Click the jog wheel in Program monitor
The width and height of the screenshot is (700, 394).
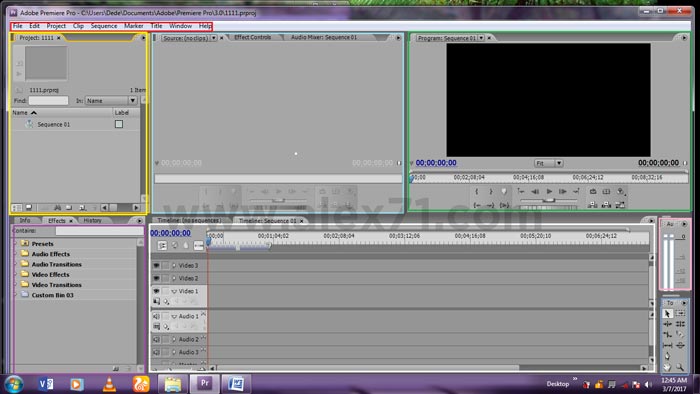(549, 207)
